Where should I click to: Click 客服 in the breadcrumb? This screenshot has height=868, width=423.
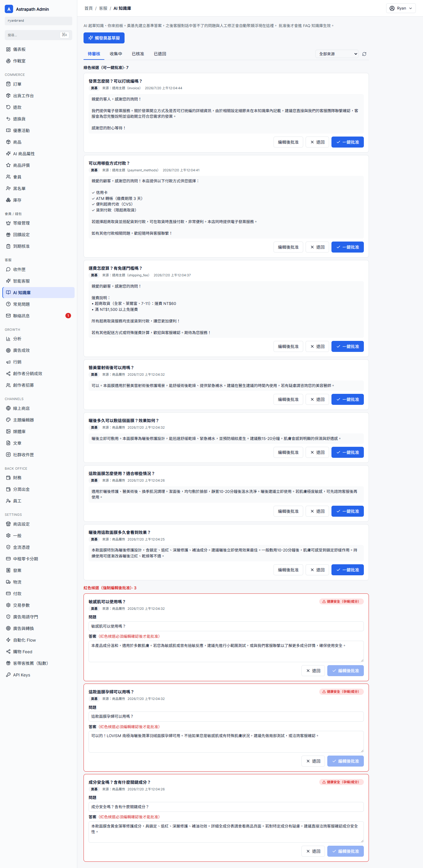(x=103, y=8)
